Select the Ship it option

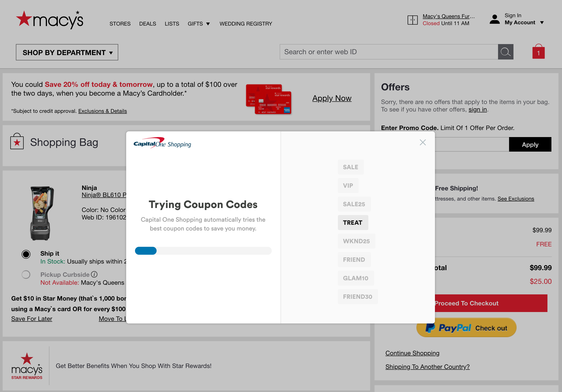tap(26, 254)
